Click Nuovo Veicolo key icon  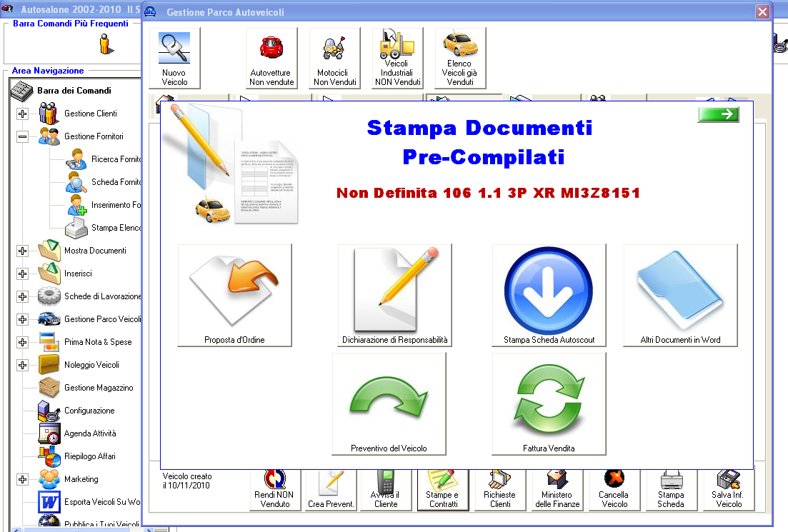[174, 58]
